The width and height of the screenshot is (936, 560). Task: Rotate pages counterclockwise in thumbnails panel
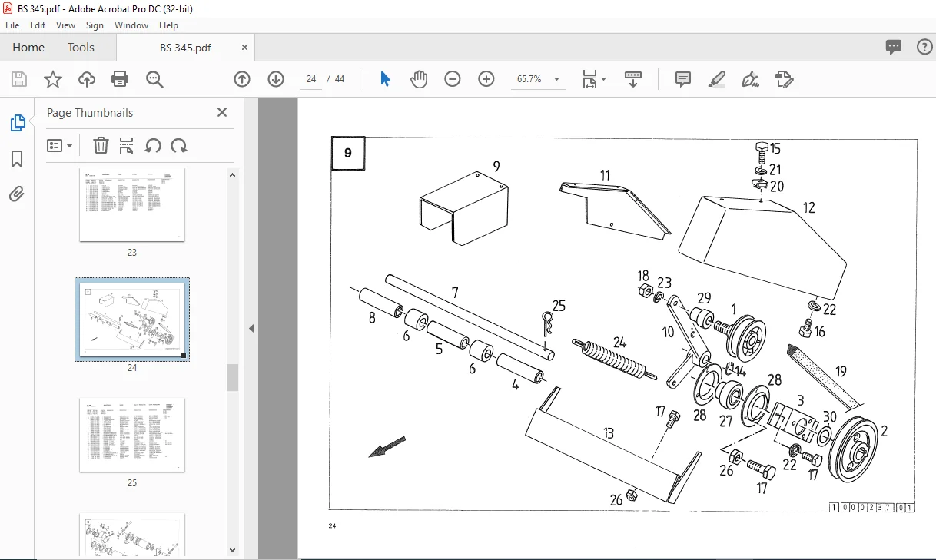tap(153, 145)
